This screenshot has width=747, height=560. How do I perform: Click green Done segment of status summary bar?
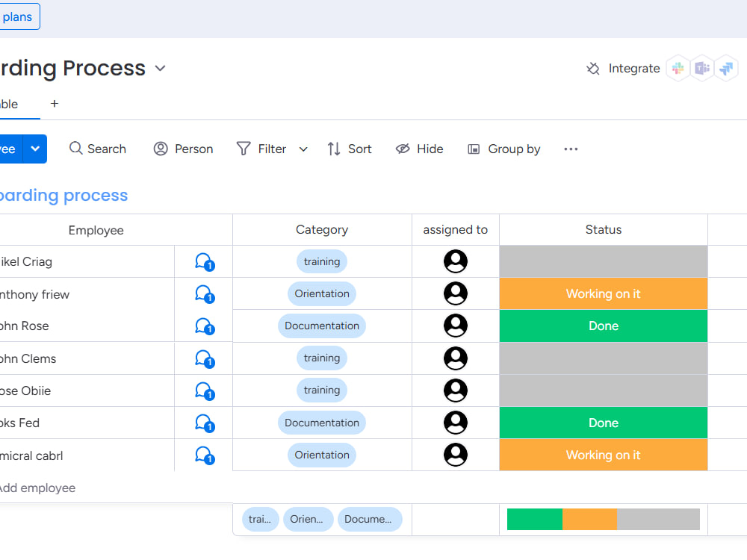535,519
